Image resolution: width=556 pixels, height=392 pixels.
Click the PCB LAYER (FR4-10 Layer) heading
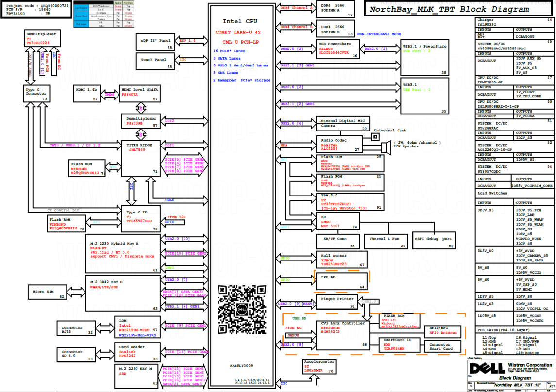(503, 330)
